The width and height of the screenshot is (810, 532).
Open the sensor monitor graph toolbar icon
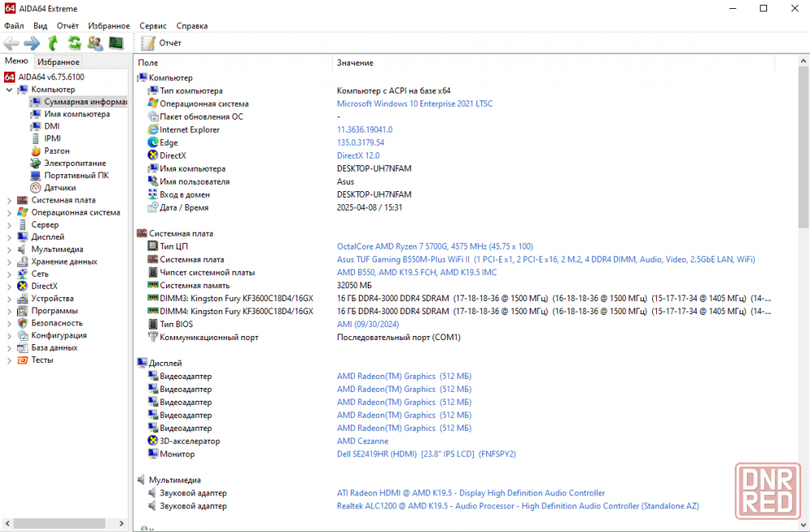click(x=116, y=44)
